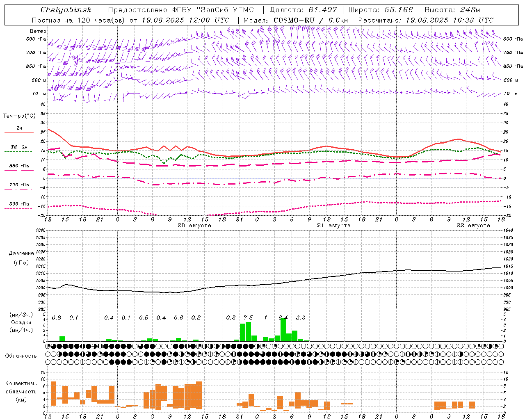Click the Chelyabinsk station title
This screenshot has width=525, height=420.
(x=66, y=10)
